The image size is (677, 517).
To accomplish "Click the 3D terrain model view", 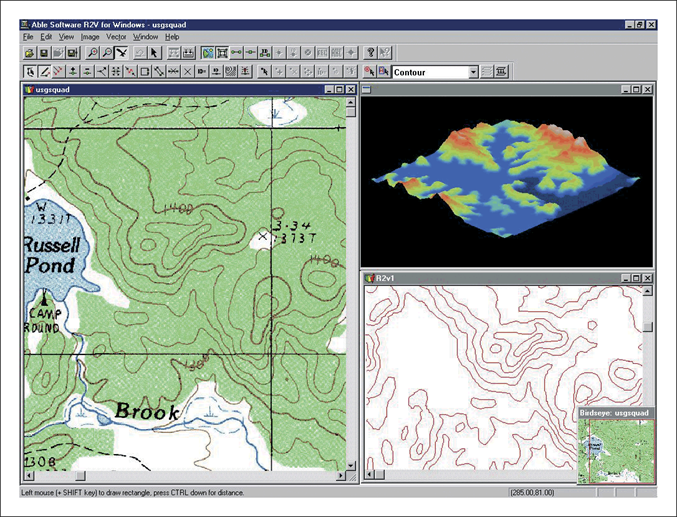I will tap(505, 180).
